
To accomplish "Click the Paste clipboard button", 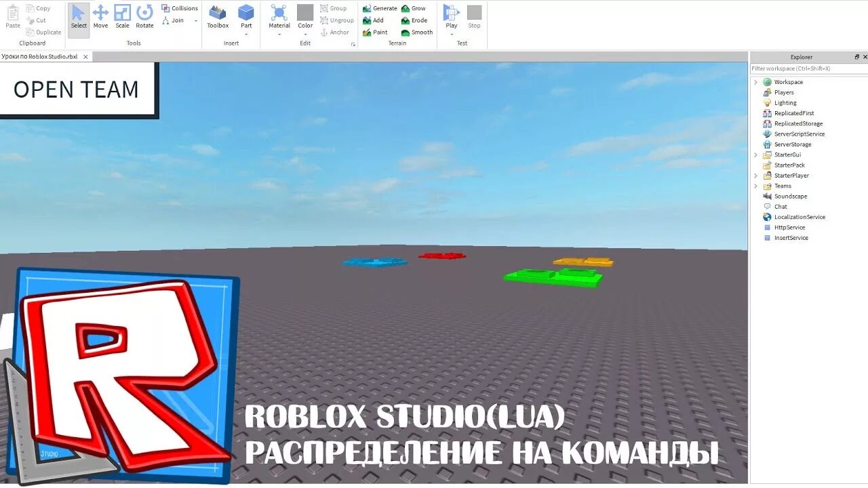I will pos(13,17).
